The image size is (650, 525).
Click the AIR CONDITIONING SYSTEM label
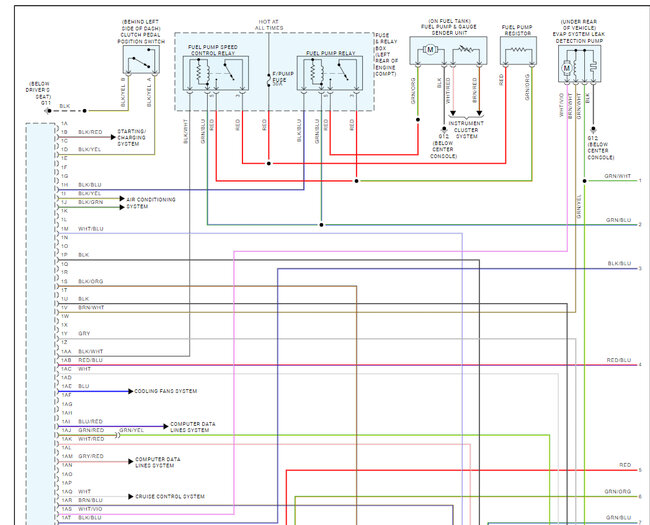[151, 203]
